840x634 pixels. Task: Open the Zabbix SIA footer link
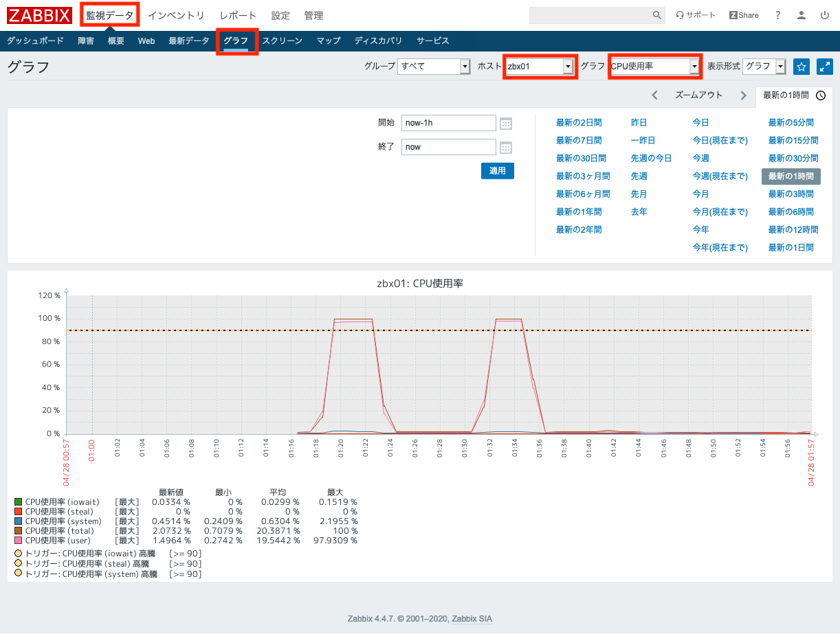(x=472, y=618)
